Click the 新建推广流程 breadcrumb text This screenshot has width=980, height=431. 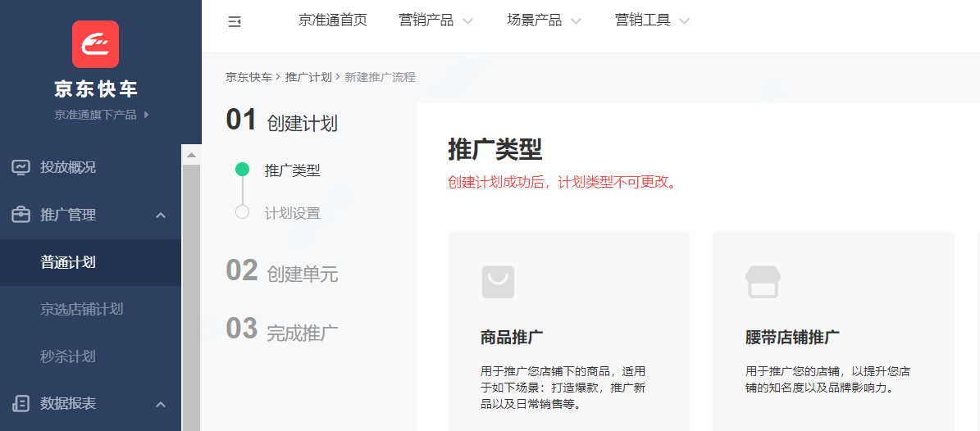[380, 78]
